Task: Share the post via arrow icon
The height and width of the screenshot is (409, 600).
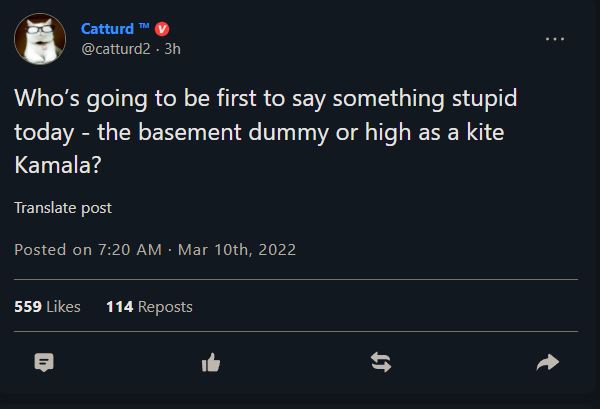Action: coord(548,362)
